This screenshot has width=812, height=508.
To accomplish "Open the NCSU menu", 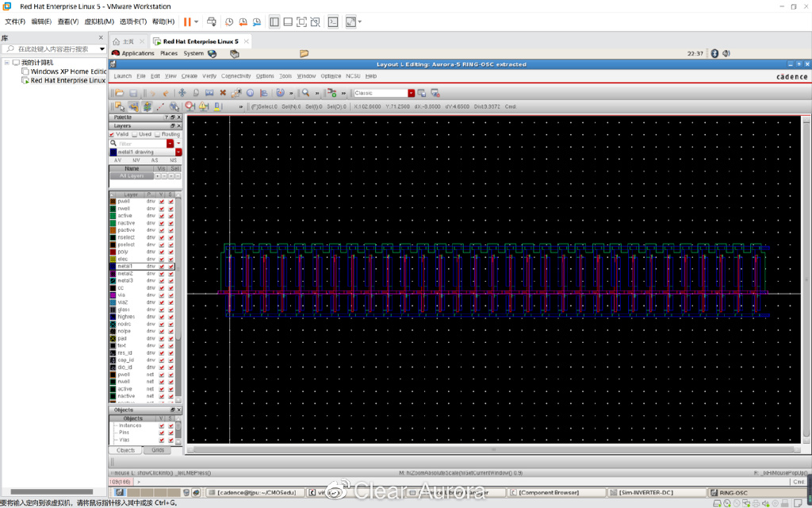I will pyautogui.click(x=353, y=76).
